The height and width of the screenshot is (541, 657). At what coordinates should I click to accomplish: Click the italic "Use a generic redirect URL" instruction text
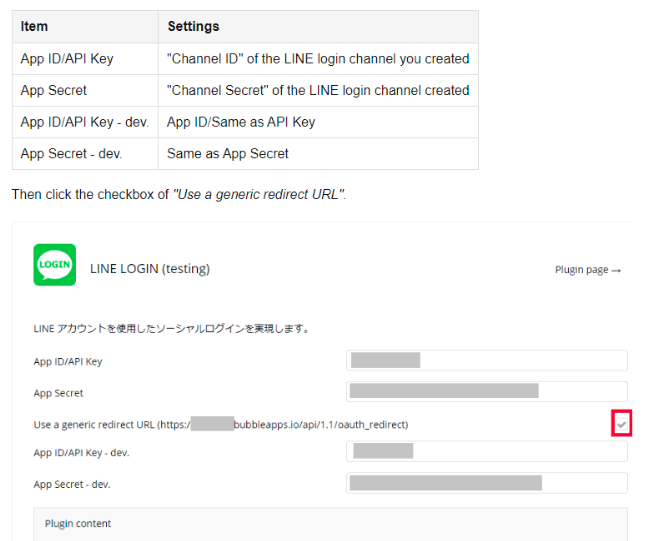click(259, 194)
